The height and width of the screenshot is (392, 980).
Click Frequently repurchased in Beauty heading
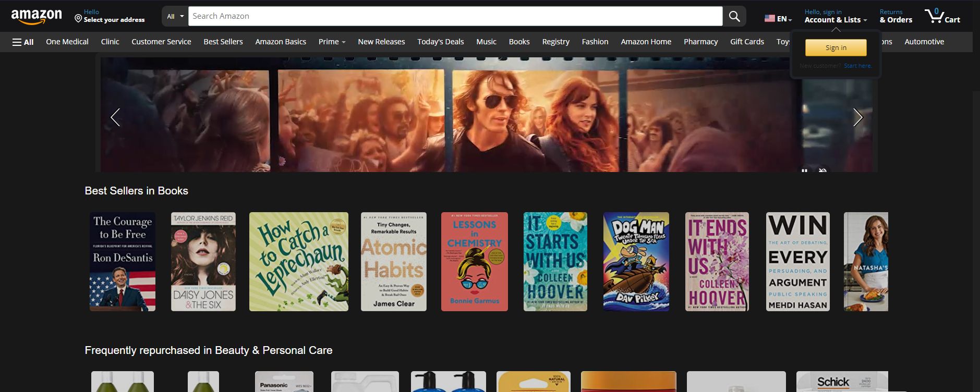coord(209,350)
